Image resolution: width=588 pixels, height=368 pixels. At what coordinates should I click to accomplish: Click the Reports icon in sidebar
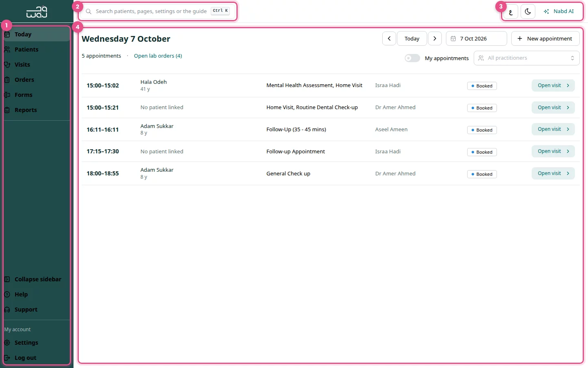click(x=7, y=110)
